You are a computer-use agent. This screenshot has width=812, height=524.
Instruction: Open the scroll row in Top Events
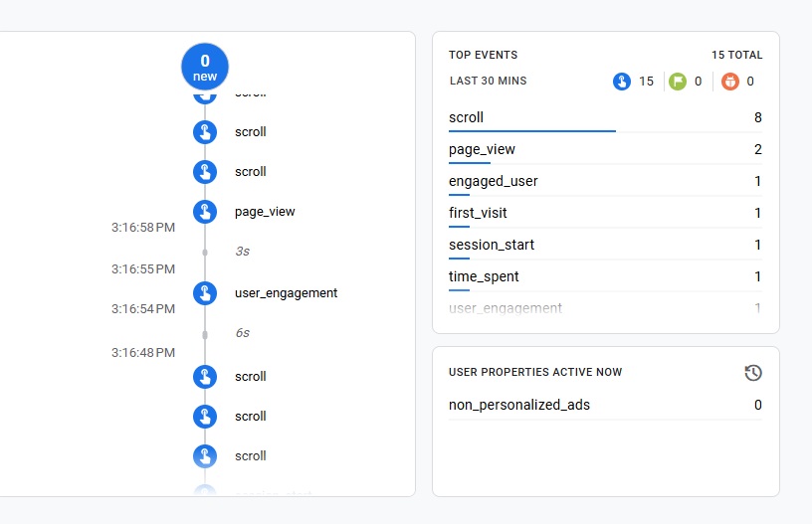pos(605,118)
